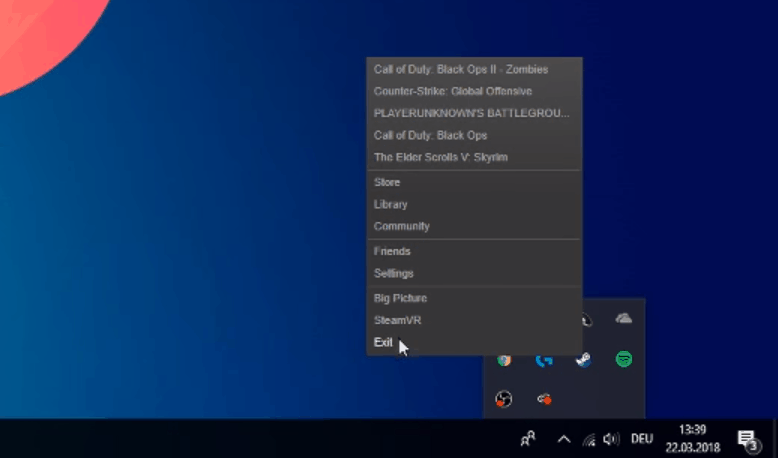Launch Counter-Strike: Global Offensive
This screenshot has height=458, width=778.
click(x=474, y=91)
